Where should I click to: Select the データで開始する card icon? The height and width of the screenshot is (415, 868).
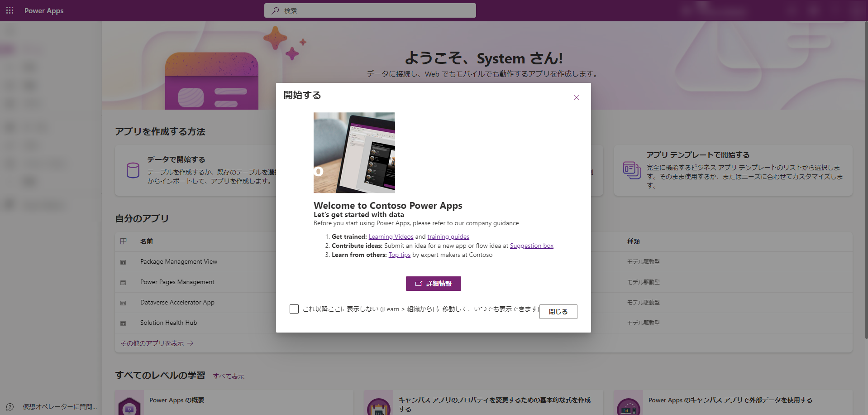tap(133, 170)
